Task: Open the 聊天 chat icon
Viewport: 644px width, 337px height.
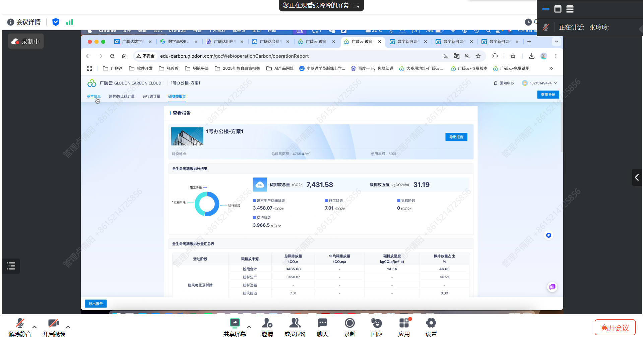Action: (x=323, y=323)
